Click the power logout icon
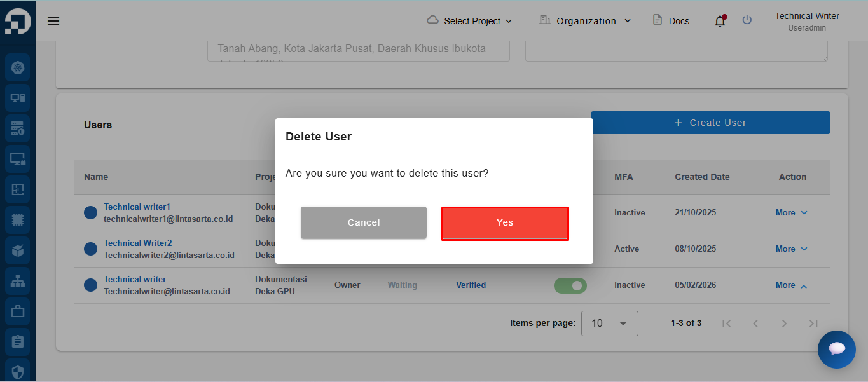 click(x=747, y=20)
